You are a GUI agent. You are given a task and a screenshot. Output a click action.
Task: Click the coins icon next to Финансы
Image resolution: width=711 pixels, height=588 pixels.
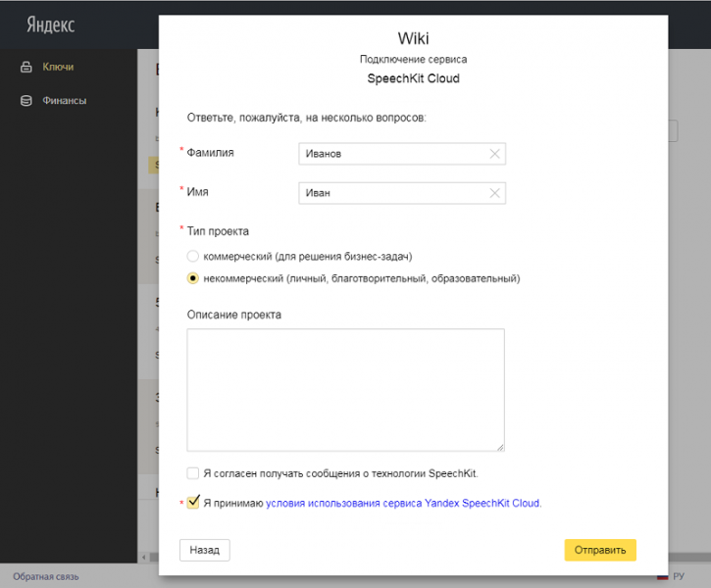click(26, 101)
